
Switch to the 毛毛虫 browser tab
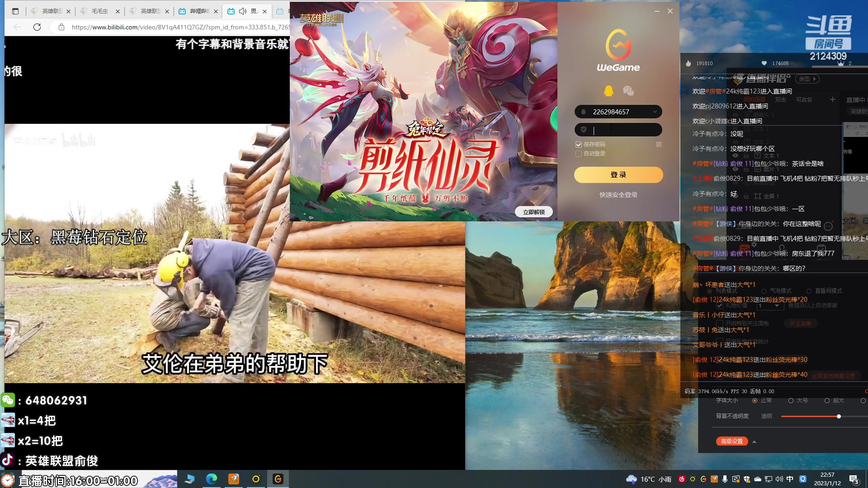coord(99,11)
